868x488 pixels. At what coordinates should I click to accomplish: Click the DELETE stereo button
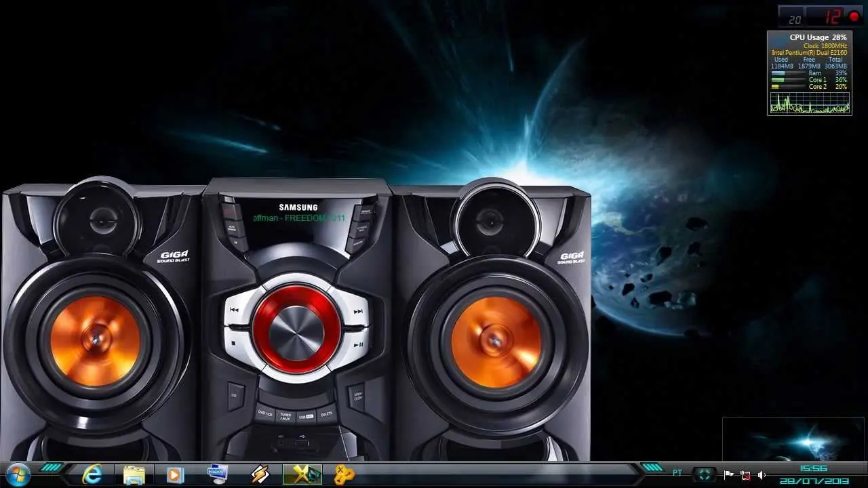click(326, 413)
